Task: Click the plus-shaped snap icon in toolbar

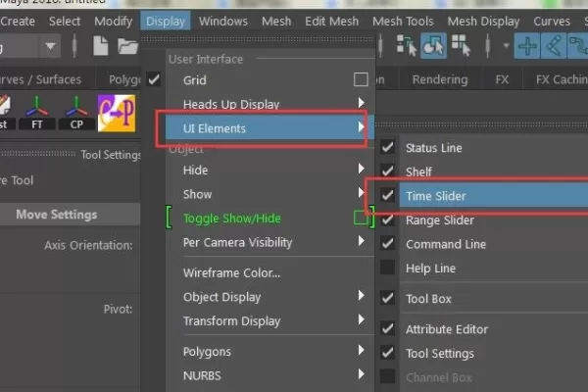Action: [x=528, y=45]
